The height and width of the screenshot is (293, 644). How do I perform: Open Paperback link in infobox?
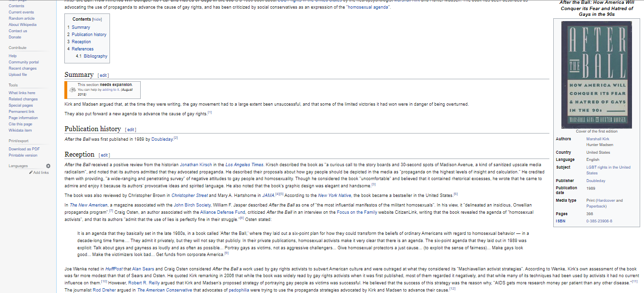coord(595,206)
